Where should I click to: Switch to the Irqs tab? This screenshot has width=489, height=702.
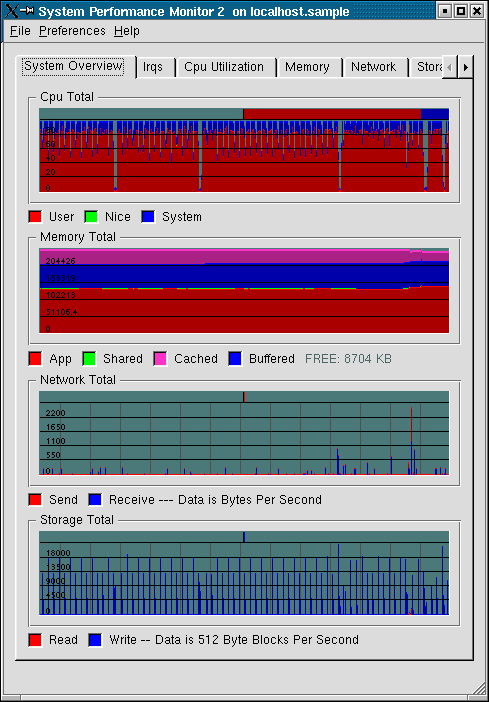155,68
